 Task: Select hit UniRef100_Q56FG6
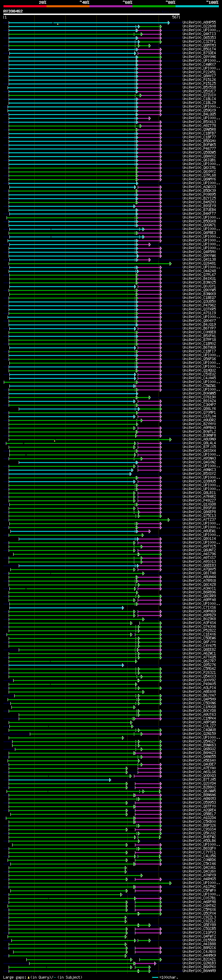pyautogui.click(x=199, y=359)
